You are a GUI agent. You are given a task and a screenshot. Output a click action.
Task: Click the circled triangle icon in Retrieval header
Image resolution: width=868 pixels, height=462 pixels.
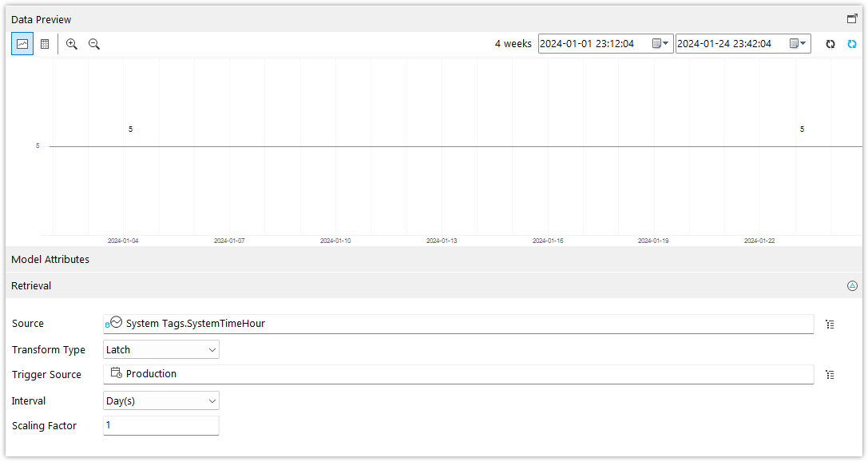point(853,285)
